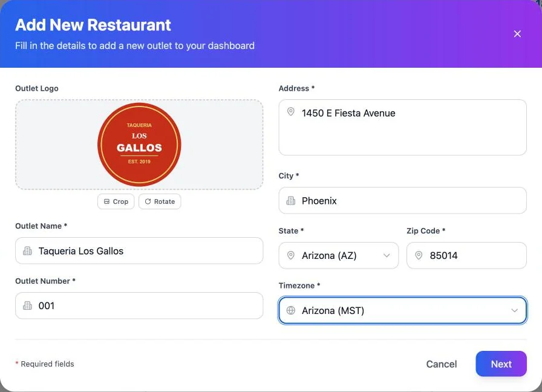Proceed with the Next button

501,364
